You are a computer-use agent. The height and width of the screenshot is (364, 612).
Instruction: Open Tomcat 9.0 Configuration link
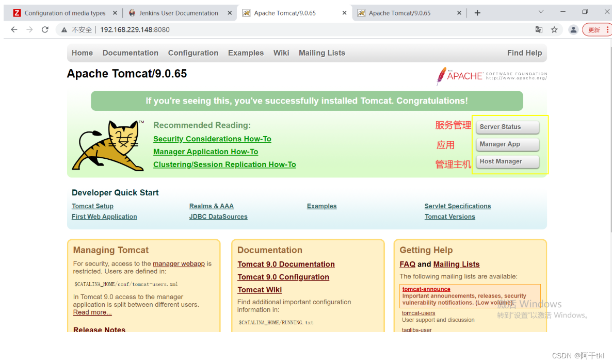coord(283,277)
